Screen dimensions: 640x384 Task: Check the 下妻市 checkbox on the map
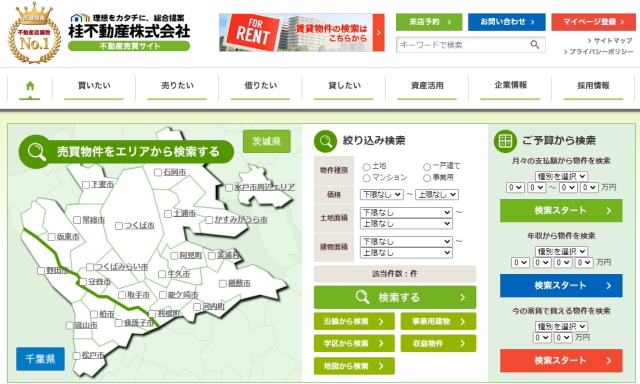[86, 185]
